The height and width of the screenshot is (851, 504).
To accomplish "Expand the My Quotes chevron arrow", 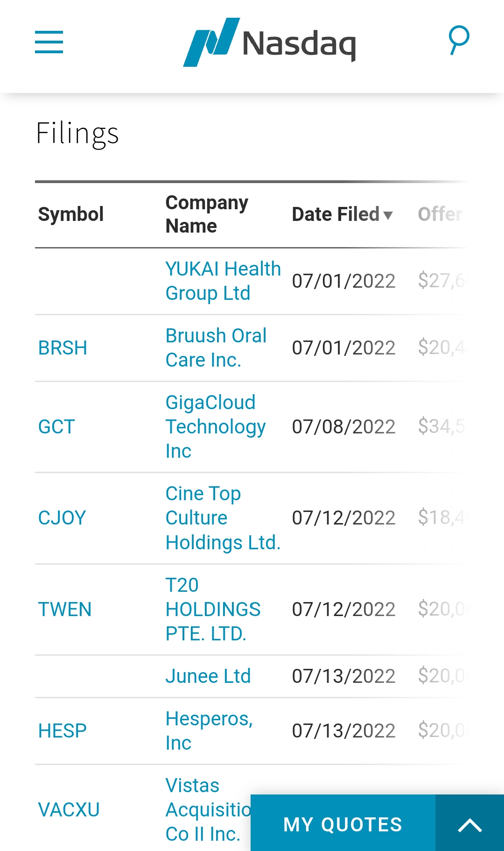I will point(469,825).
